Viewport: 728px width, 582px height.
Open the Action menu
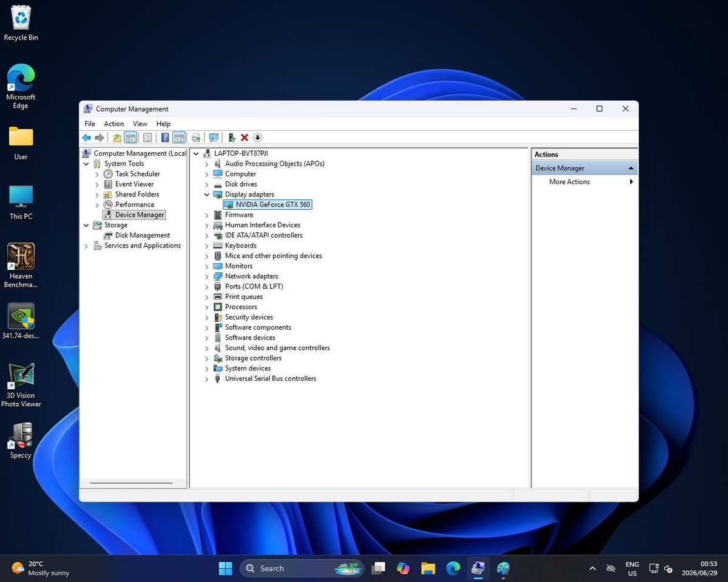(x=113, y=124)
